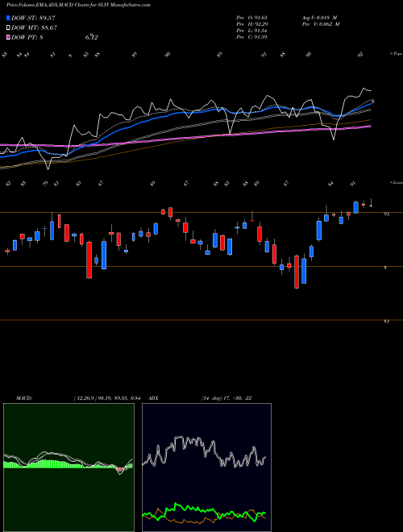Viewport: 403px width, 532px height.
Task: Click the 'Pre O: 91.63' value
Action: tap(251, 18)
